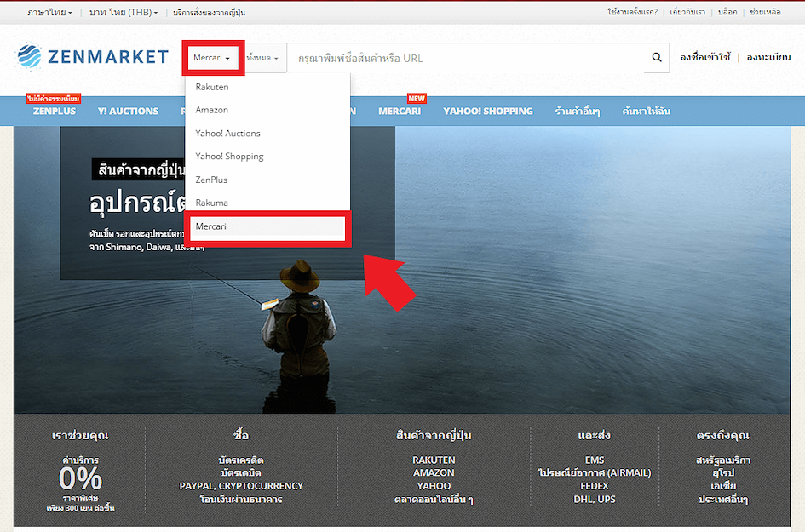Image resolution: width=805 pixels, height=532 pixels.
Task: Select Mercari in the dropdown list
Action: (267, 226)
